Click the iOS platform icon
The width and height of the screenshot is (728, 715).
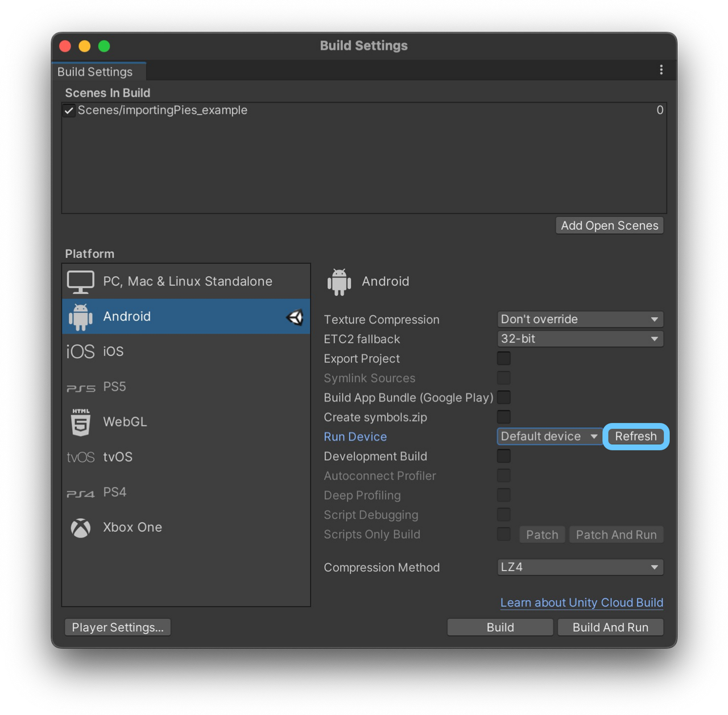tap(81, 352)
